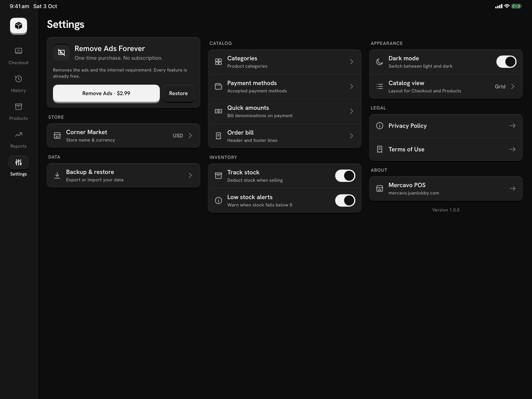
Task: Click the Low stock alerts info icon
Action: (x=218, y=201)
